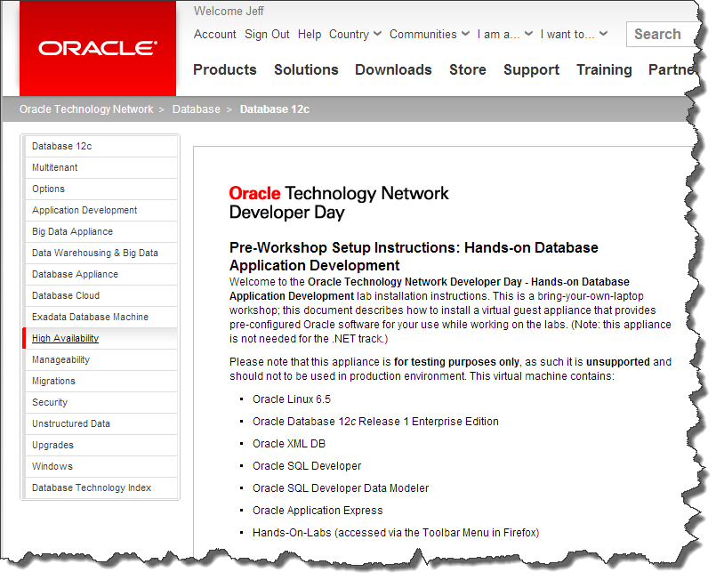Viewport: 724px width, 588px height.
Task: Select Unstructured Data in sidebar
Action: tap(101, 423)
